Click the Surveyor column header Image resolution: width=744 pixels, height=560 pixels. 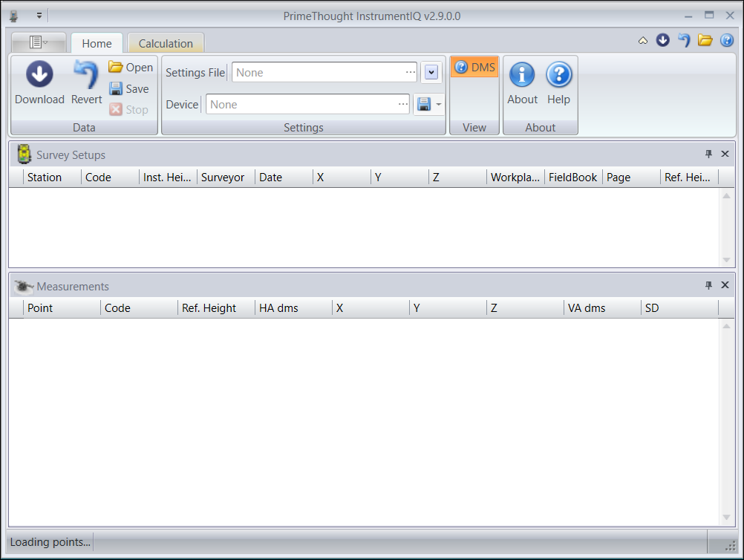223,178
